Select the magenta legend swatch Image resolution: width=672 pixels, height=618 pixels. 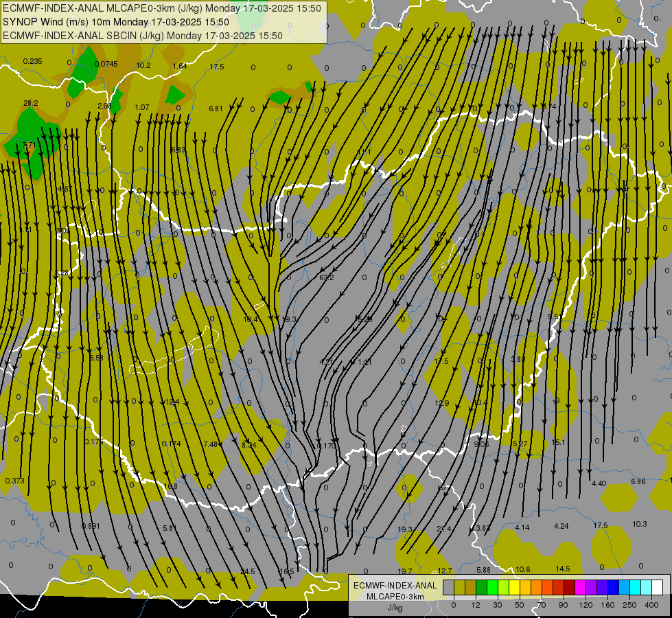(581, 587)
